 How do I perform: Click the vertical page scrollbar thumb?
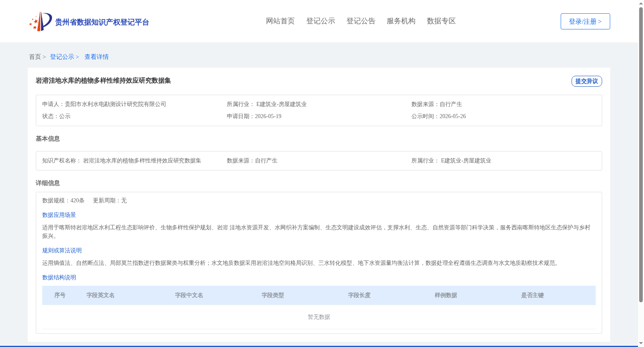641,155
